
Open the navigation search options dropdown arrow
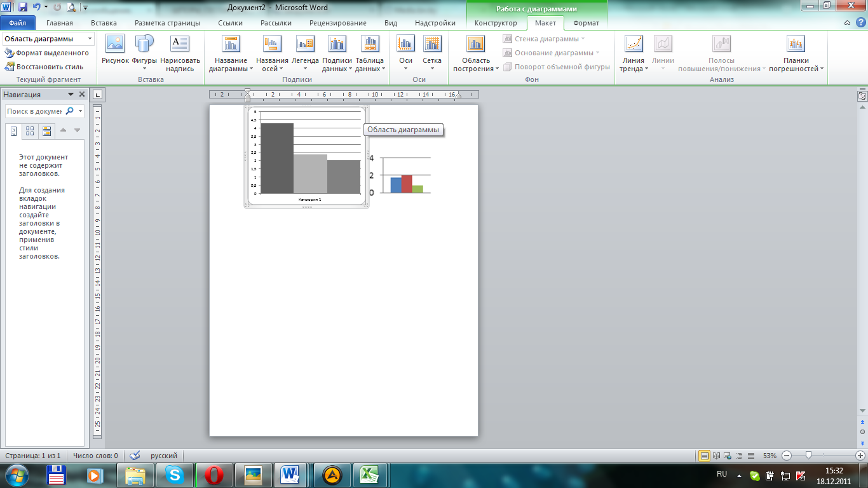tap(81, 111)
